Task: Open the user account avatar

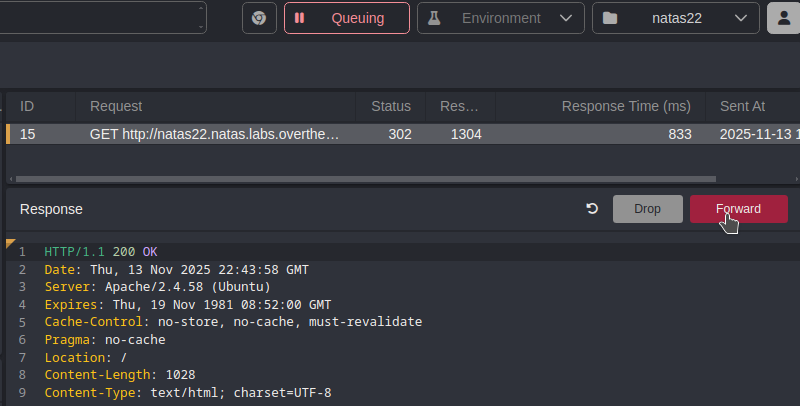Action: 783,18
